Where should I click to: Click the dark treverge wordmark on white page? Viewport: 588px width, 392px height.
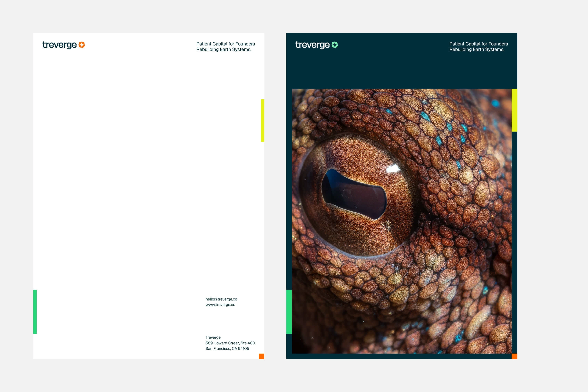60,45
